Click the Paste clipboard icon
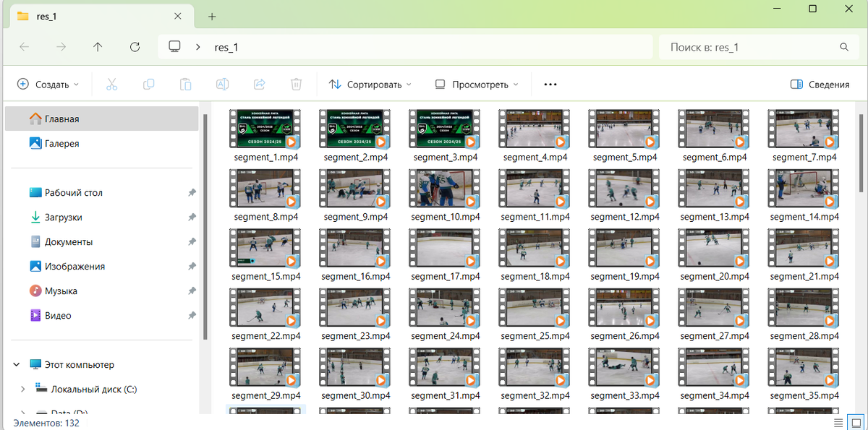868x430 pixels. [x=185, y=85]
